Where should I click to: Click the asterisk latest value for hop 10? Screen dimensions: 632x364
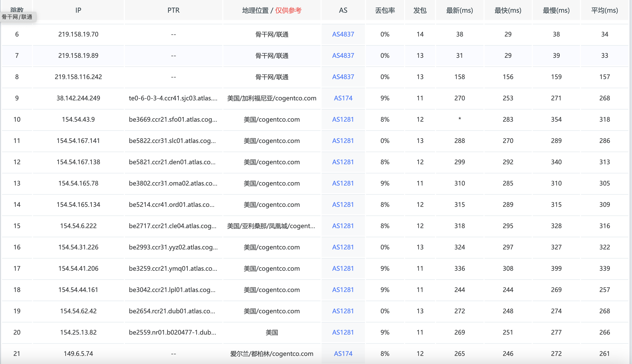click(x=459, y=119)
